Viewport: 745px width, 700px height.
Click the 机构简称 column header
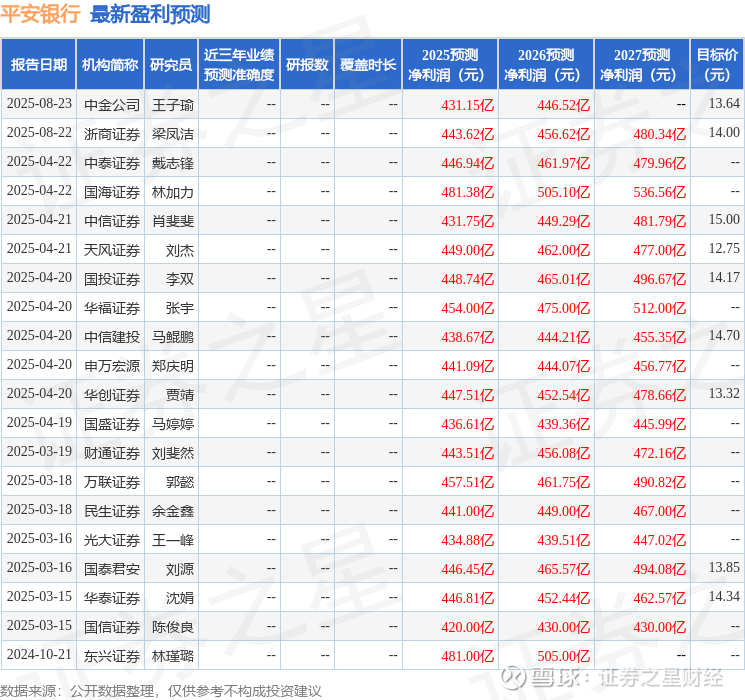[x=110, y=65]
